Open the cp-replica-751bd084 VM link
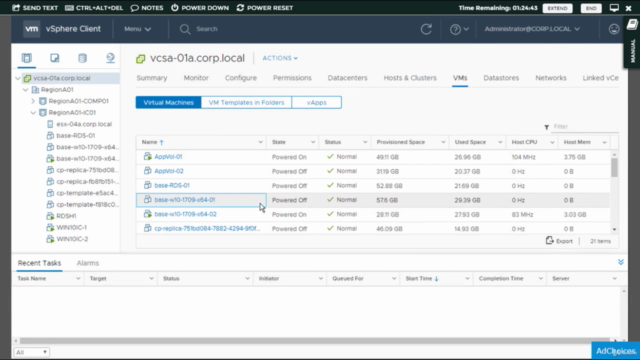This screenshot has width=640, height=360. 207,228
